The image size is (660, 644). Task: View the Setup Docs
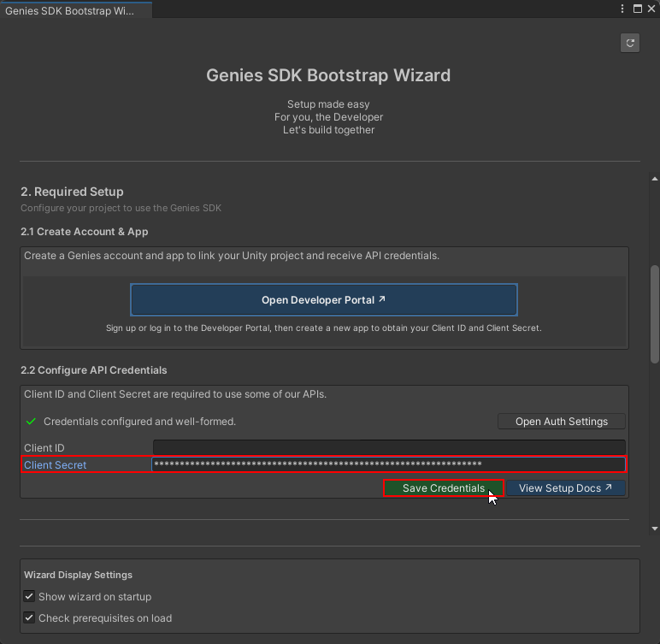tap(565, 488)
